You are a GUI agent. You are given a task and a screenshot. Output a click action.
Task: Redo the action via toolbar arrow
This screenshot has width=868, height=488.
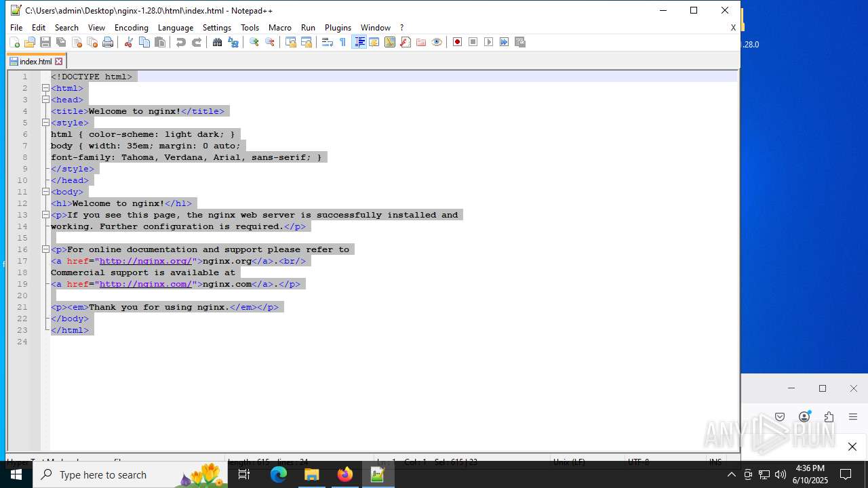[x=197, y=42]
